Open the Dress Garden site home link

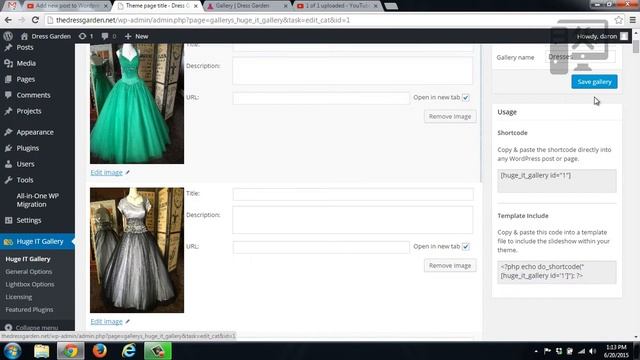(46, 36)
